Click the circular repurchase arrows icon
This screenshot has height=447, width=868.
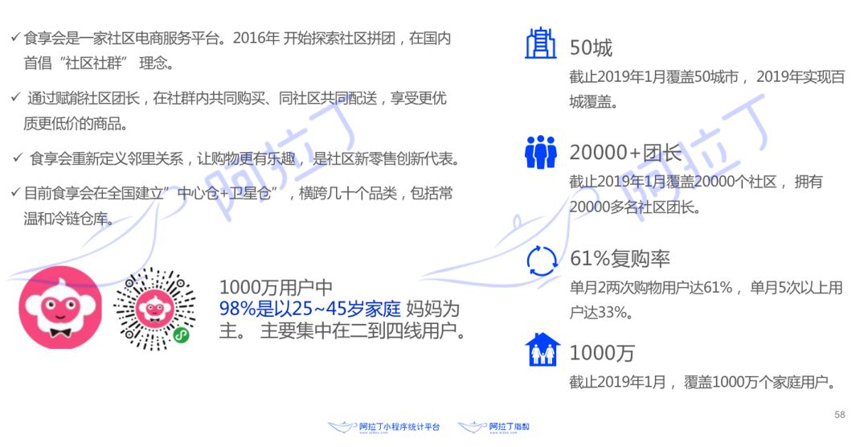pyautogui.click(x=542, y=261)
